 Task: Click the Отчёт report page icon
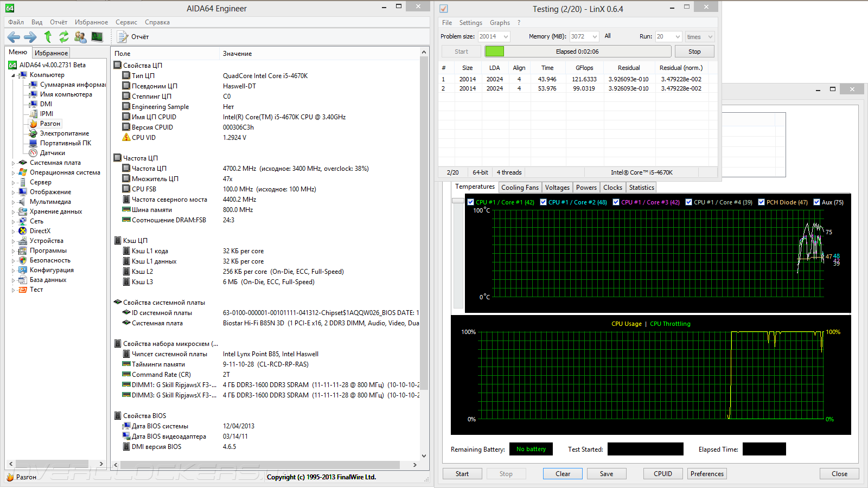click(x=123, y=37)
